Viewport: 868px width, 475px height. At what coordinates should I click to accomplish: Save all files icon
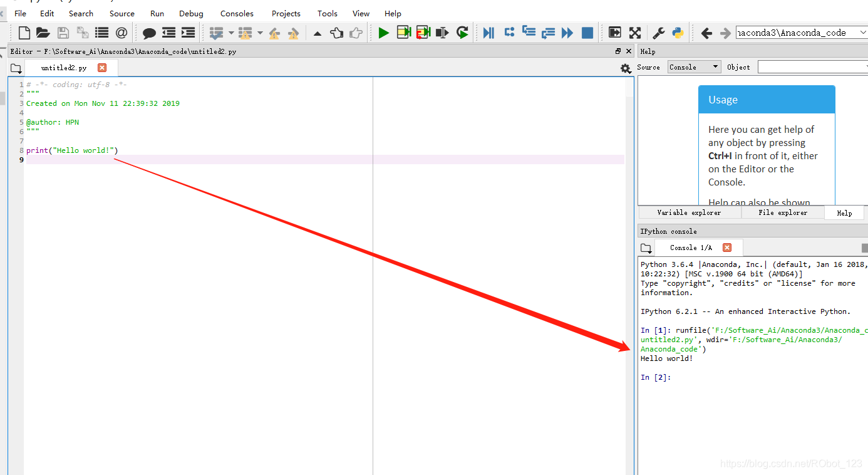(82, 33)
